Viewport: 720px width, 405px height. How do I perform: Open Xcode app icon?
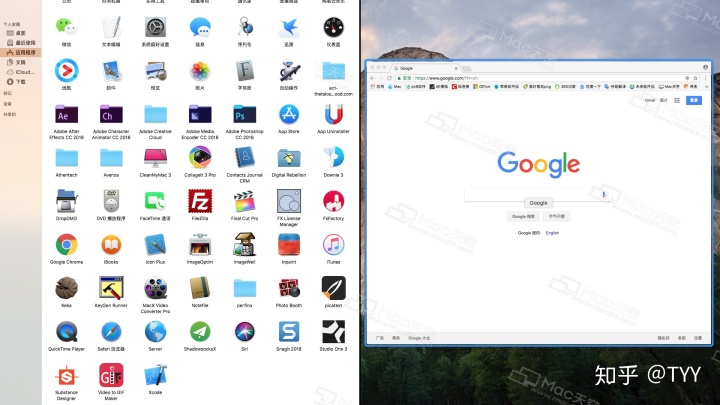[155, 376]
